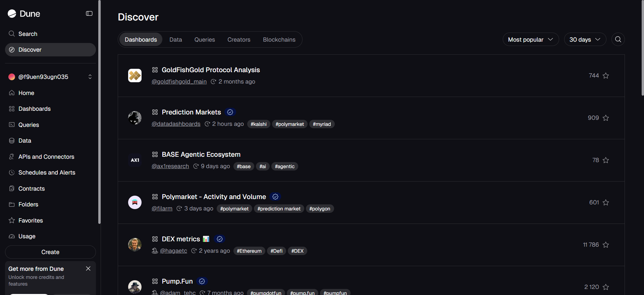Open APIs and Connectors
Viewport: 644px width, 295px height.
point(50,157)
